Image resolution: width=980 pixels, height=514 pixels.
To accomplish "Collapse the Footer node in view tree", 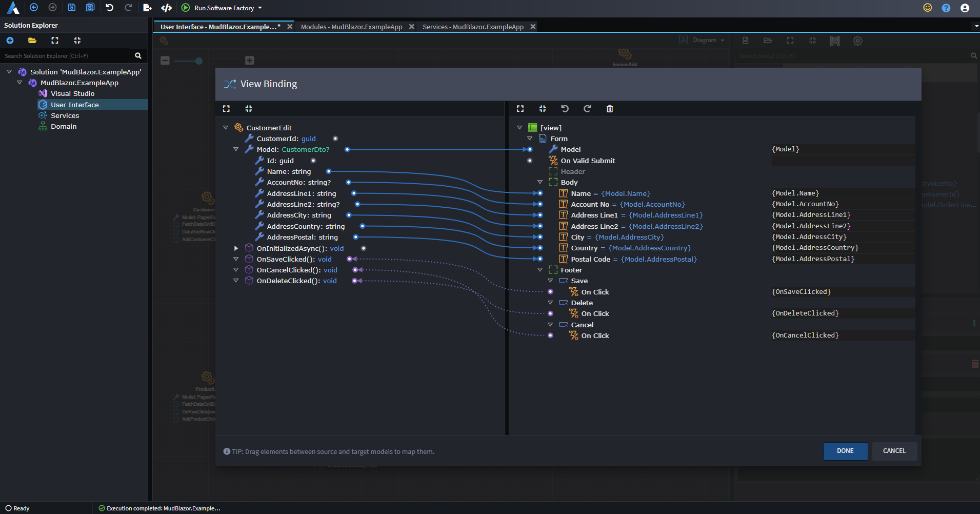I will coord(540,270).
